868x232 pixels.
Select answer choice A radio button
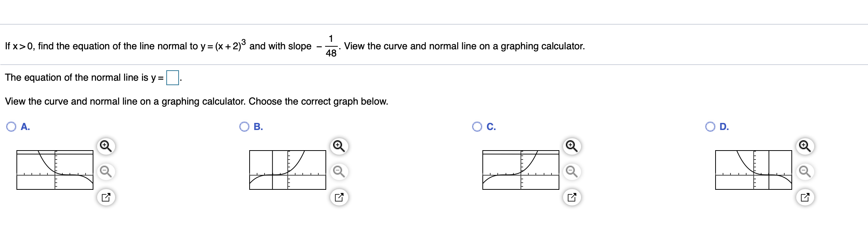click(x=11, y=127)
